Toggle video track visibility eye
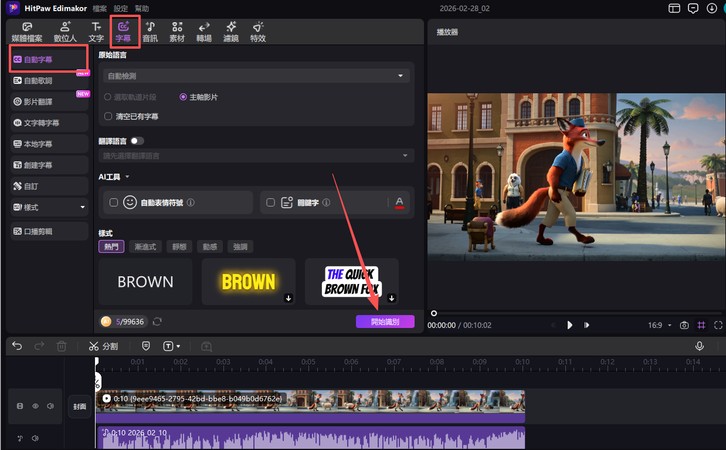This screenshot has height=450, width=726. [35, 406]
